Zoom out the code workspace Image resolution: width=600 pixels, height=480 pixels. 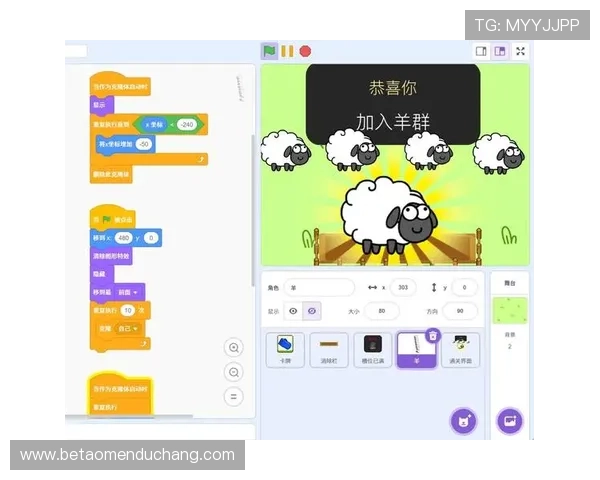coord(234,372)
